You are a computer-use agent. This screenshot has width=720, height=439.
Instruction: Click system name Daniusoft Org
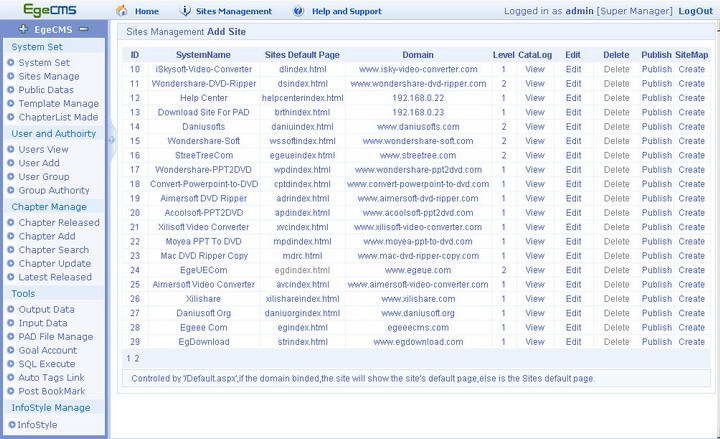(203, 313)
